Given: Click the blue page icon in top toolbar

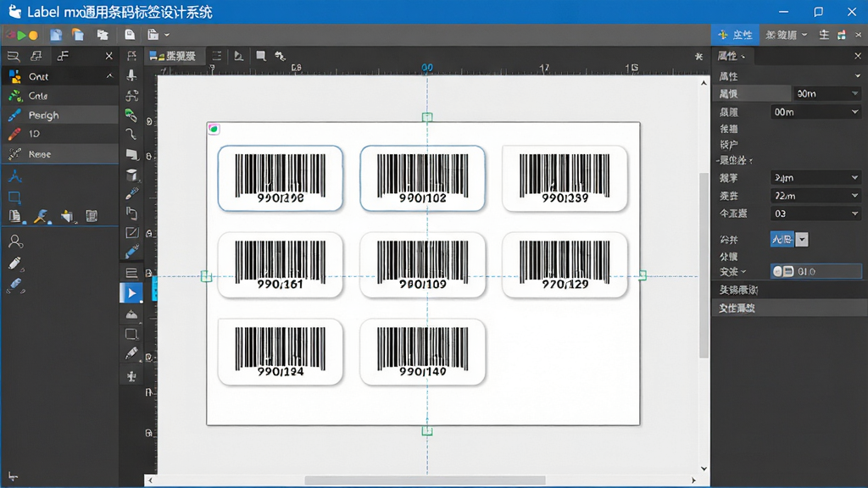Looking at the screenshot, I should click(x=56, y=35).
